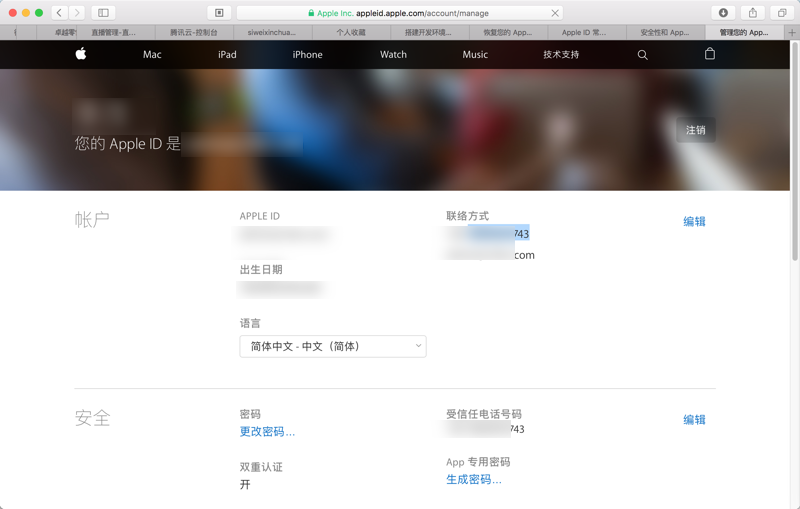Switch to the 个人收藏 tab
Screen dimensions: 800x509
coord(351,33)
